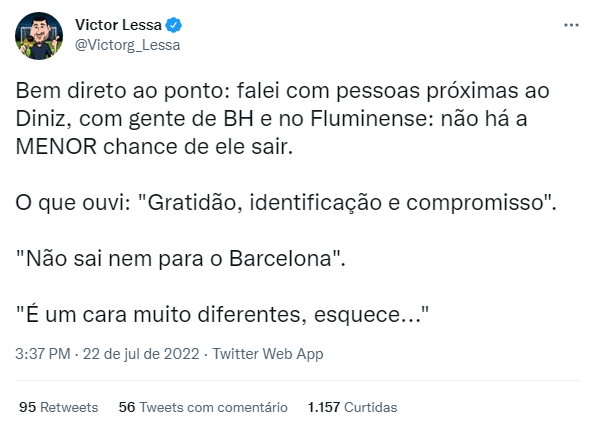Click the word Fluminense in the tweet

(372, 119)
